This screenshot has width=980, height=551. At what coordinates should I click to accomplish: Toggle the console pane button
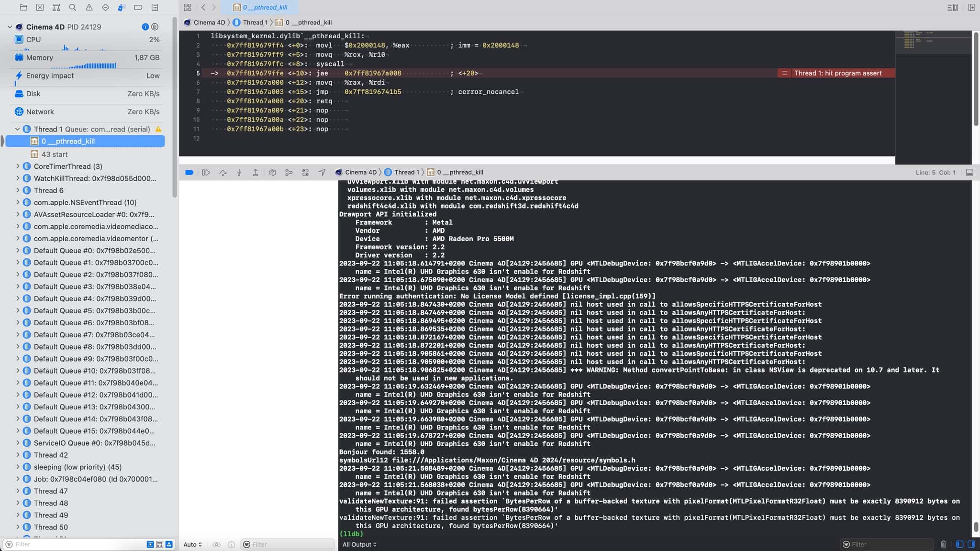[971, 544]
